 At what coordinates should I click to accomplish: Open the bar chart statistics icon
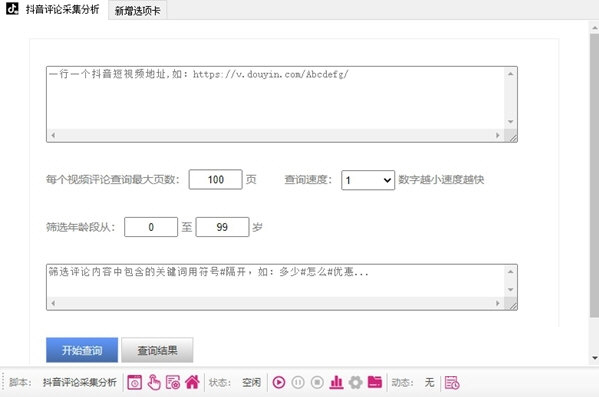(336, 382)
